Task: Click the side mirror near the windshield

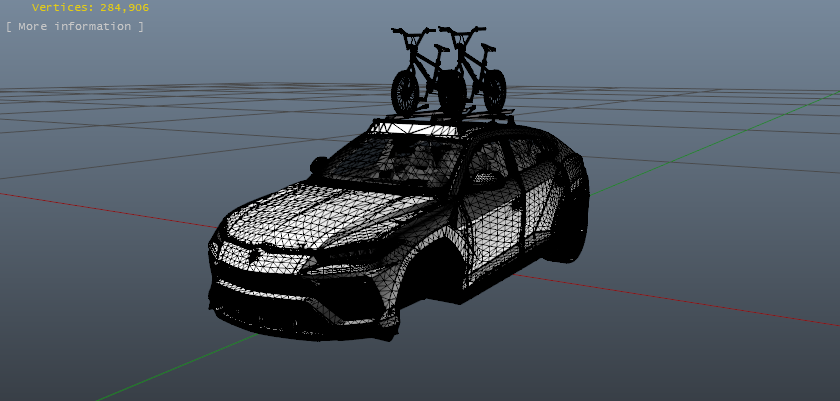Action: pos(319,165)
